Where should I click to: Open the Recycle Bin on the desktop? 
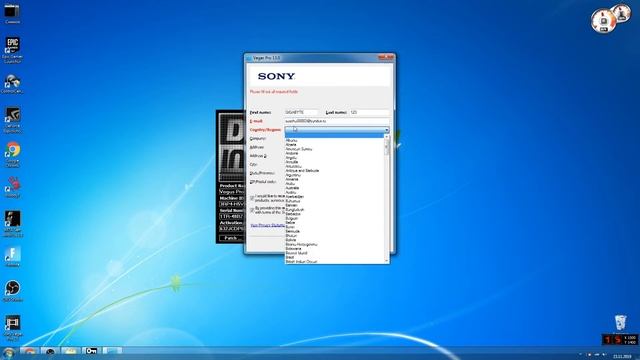[620, 322]
